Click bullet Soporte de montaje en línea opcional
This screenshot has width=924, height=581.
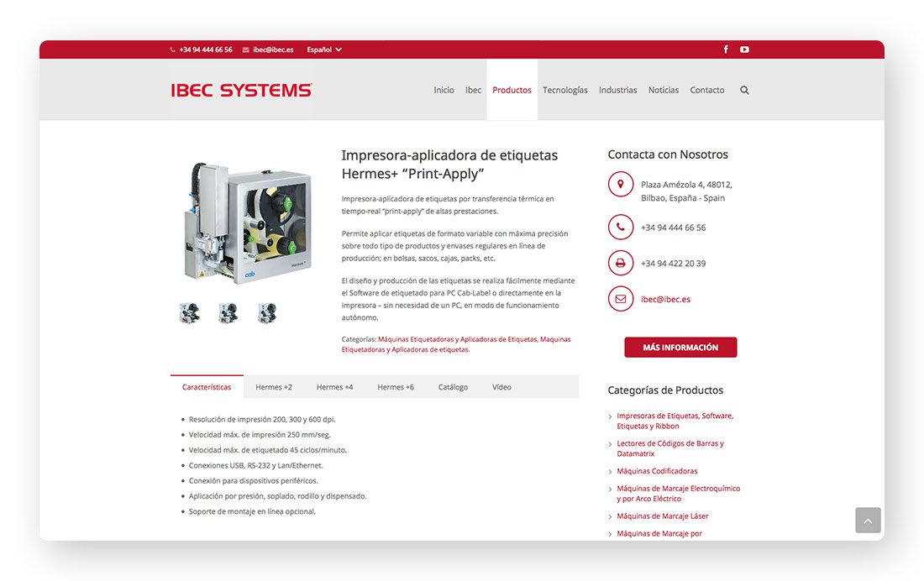[x=252, y=511]
